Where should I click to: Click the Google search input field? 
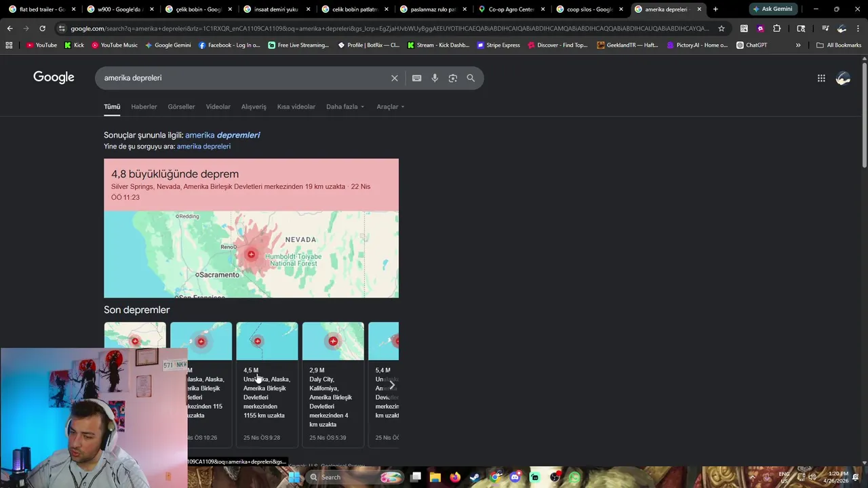244,78
